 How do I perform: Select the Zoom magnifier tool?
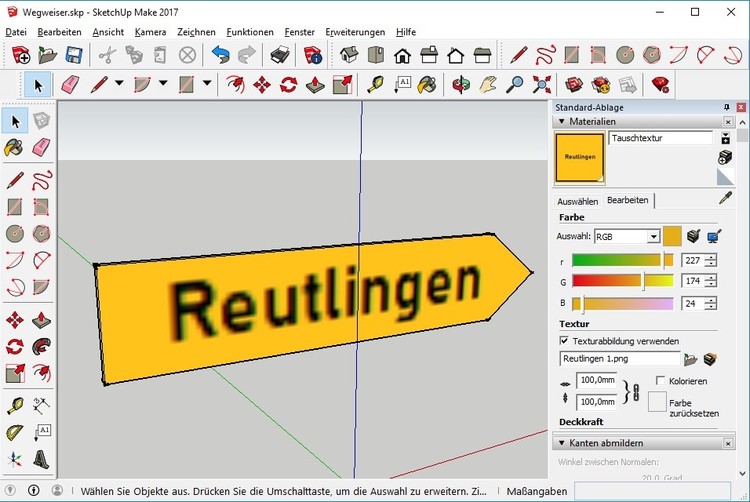point(514,85)
